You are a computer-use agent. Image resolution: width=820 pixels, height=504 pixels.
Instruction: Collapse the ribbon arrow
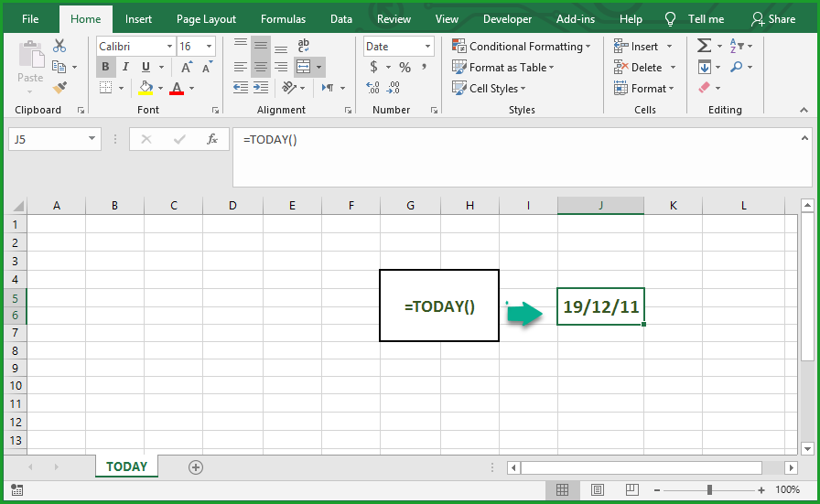(804, 110)
